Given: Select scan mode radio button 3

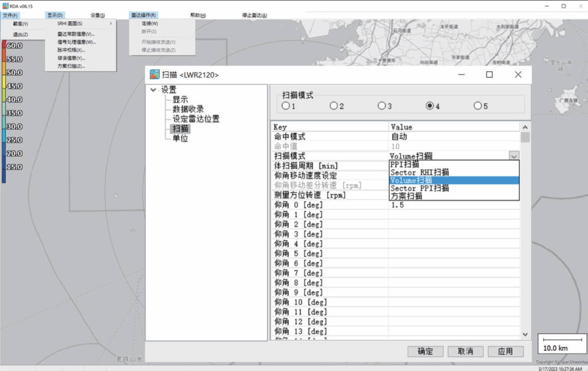Looking at the screenshot, I should [x=381, y=106].
